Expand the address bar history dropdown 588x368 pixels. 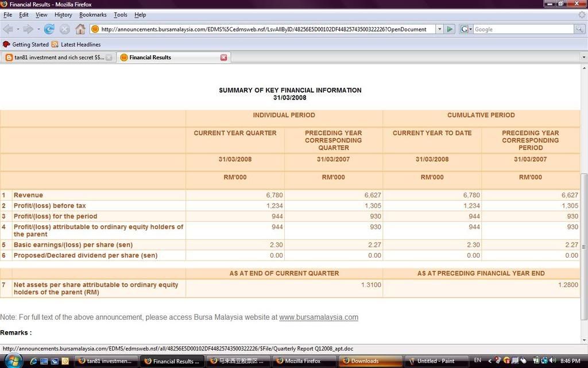pyautogui.click(x=439, y=29)
